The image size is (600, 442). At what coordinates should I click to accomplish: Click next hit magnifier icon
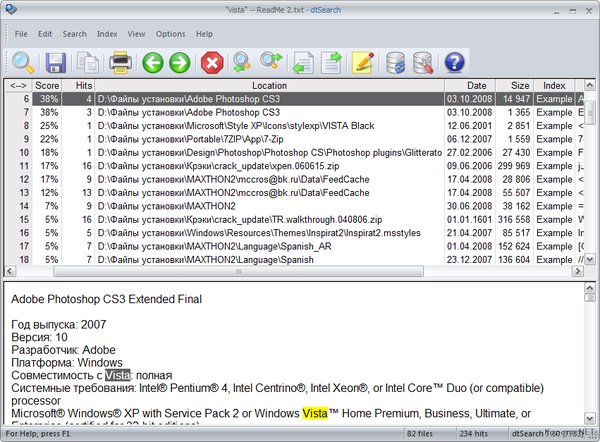271,62
